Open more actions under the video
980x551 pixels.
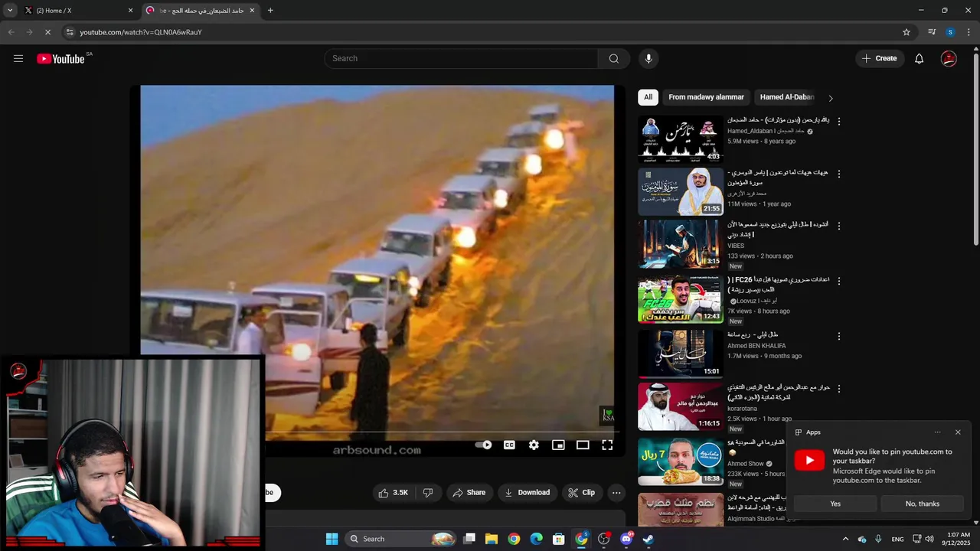[x=616, y=493]
